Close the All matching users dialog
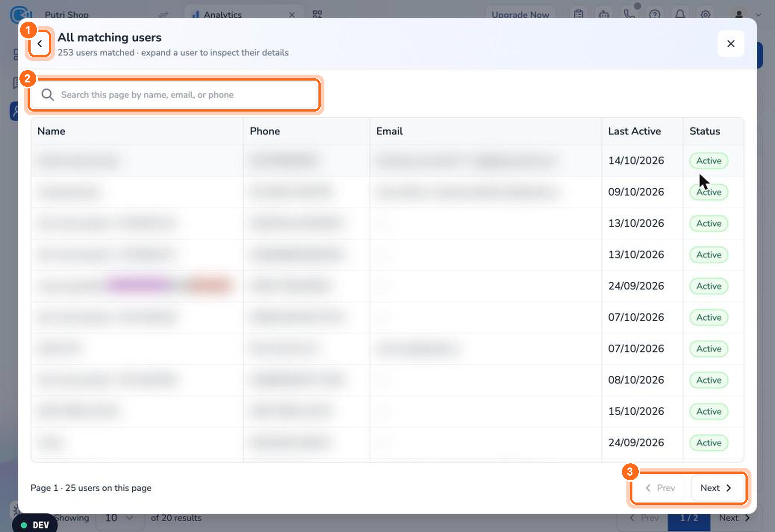 tap(731, 44)
